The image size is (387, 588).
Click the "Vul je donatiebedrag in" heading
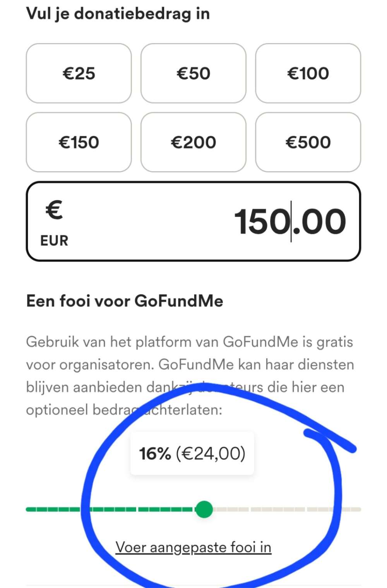118,13
